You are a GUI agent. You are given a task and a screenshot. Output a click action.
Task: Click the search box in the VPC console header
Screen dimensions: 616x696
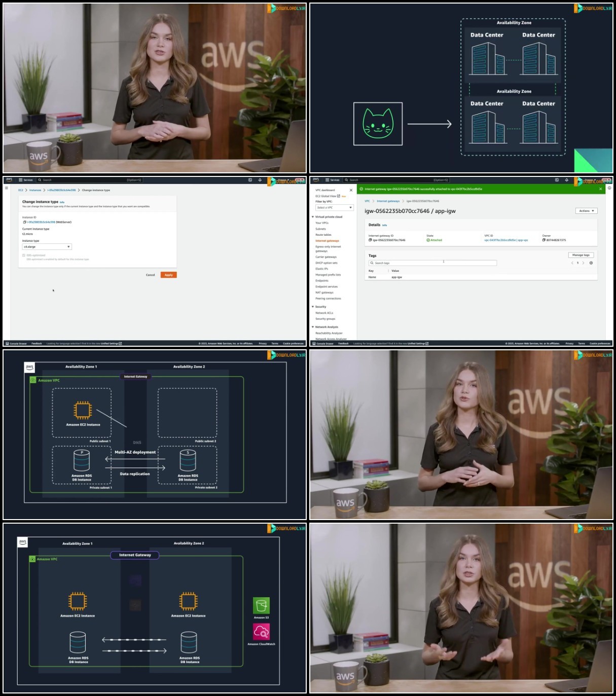point(396,180)
